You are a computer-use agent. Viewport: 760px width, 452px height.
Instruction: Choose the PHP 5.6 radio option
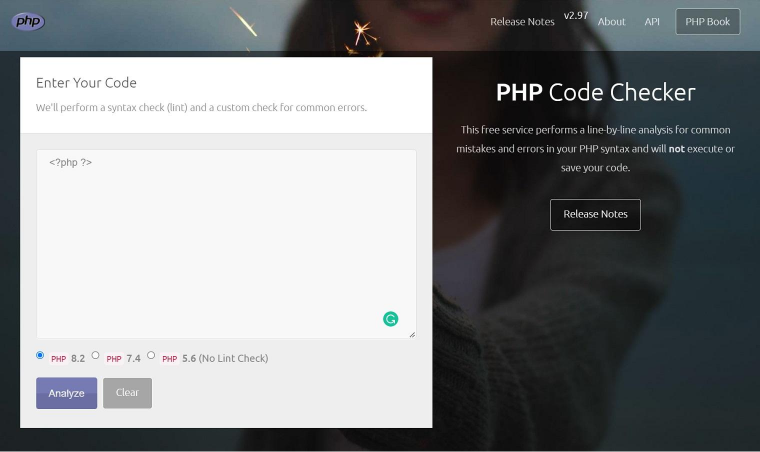(x=151, y=355)
